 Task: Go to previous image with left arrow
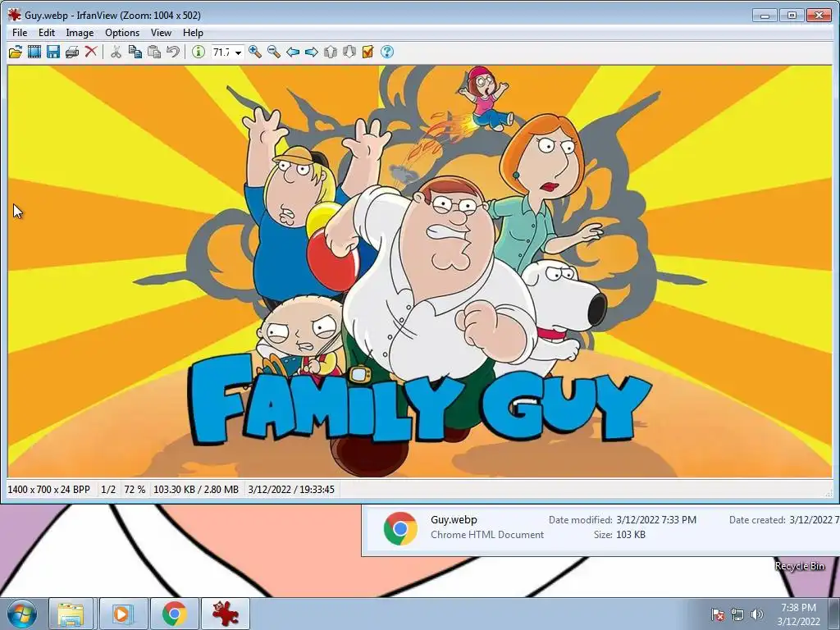pyautogui.click(x=293, y=52)
